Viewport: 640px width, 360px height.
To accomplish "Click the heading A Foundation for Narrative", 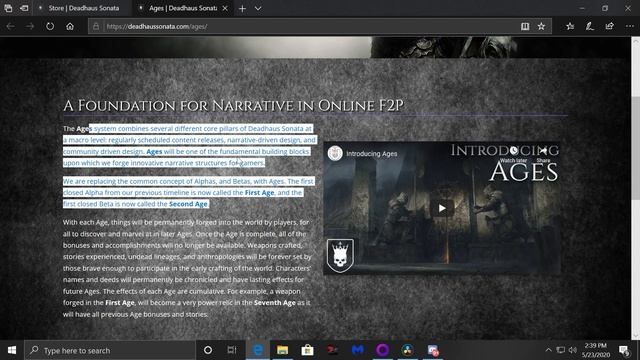I will 233,106.
